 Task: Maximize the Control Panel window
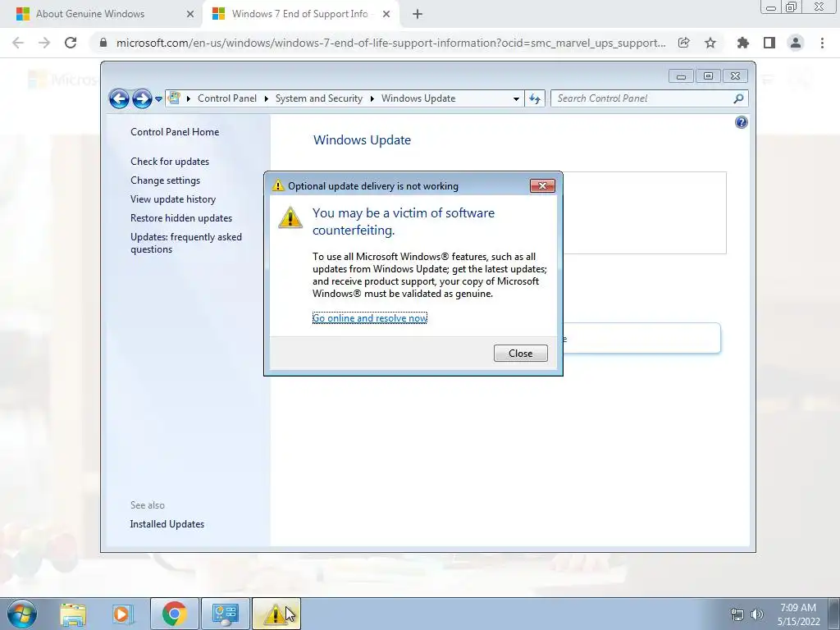[x=708, y=76]
